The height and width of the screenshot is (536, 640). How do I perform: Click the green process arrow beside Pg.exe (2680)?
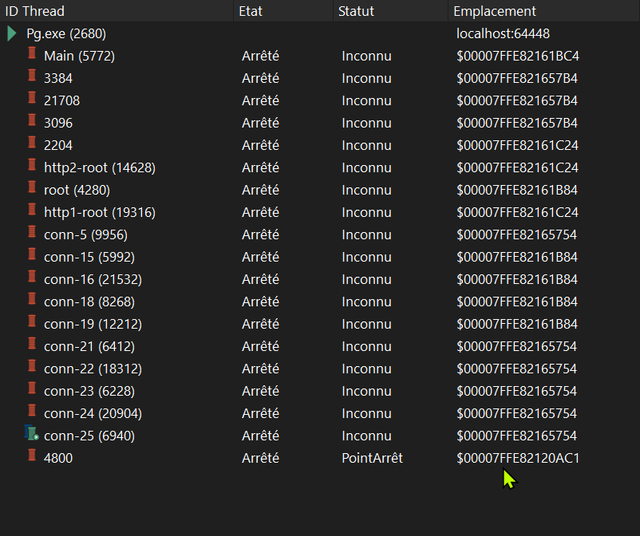point(12,33)
